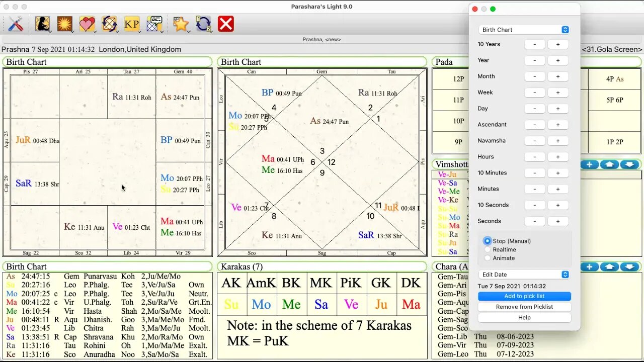Image resolution: width=644 pixels, height=362 pixels.
Task: Click the swap 1 and 2 arrows icon
Action: [x=203, y=24]
